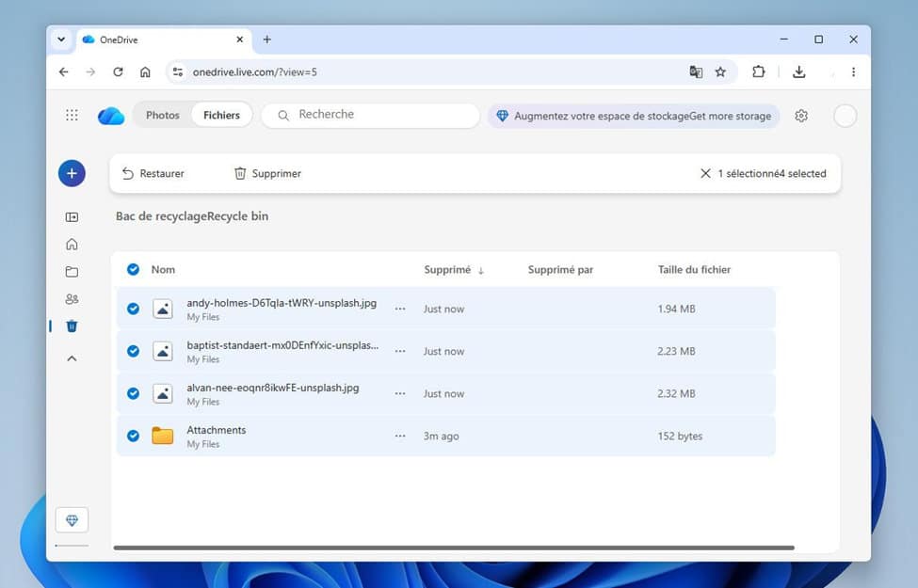Uncheck the baptist-standaert file checkbox

(133, 351)
